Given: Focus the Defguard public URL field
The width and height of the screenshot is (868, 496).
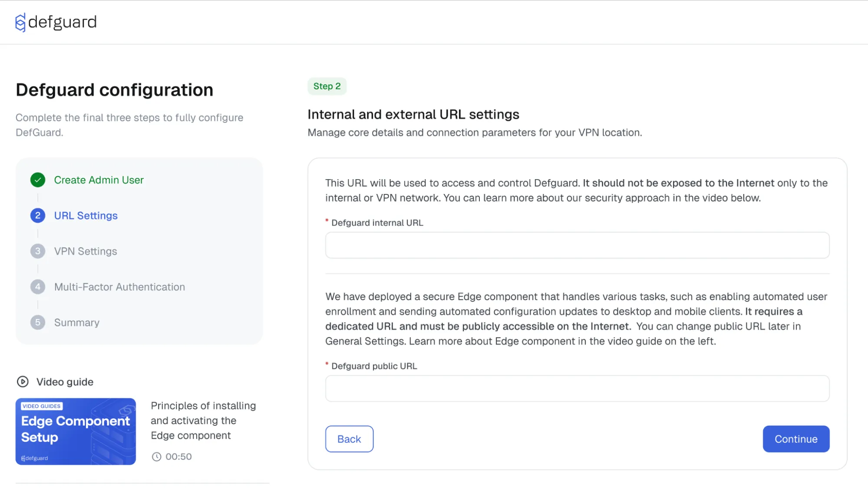Looking at the screenshot, I should point(577,388).
